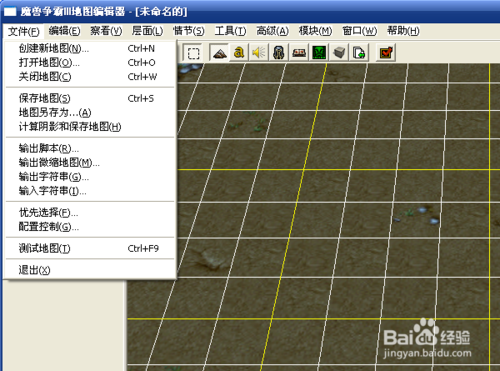Open the 工具(T) menu
The height and width of the screenshot is (371, 500).
230,31
